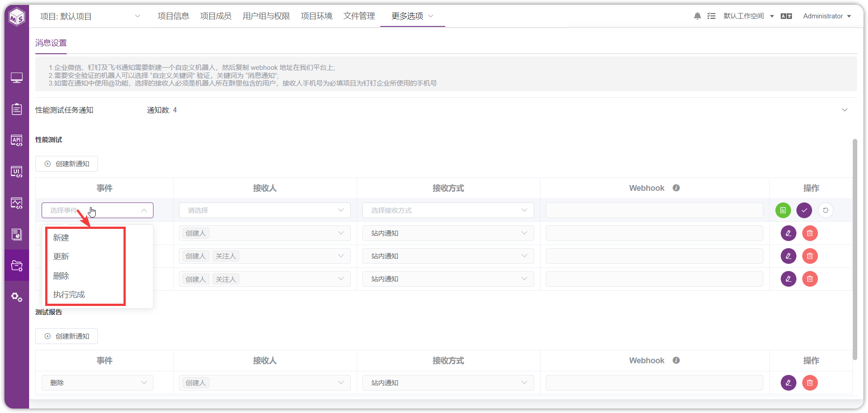Open the test tracking clipboard sidebar icon
The height and width of the screenshot is (413, 868).
click(x=17, y=109)
